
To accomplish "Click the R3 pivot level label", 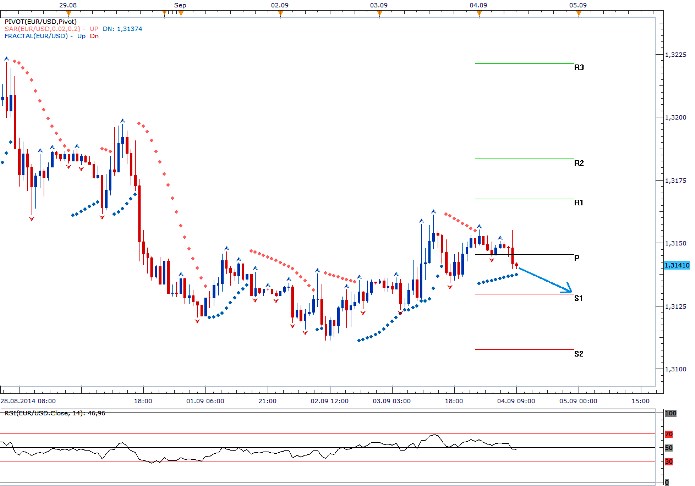I will click(579, 67).
